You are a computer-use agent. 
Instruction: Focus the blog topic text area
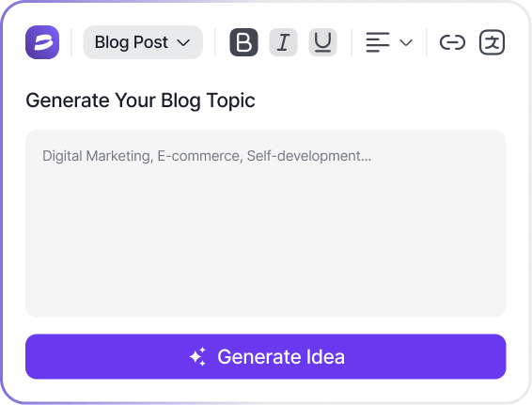(266, 224)
